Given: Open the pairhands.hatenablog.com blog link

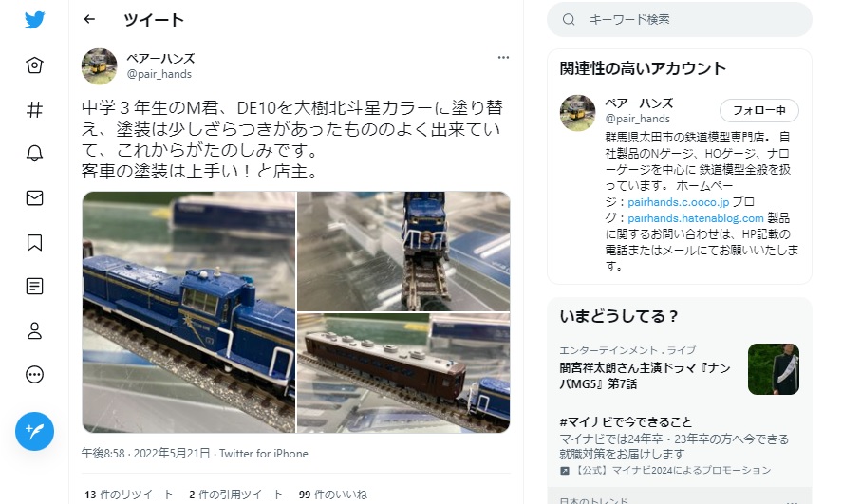Looking at the screenshot, I should (x=696, y=218).
